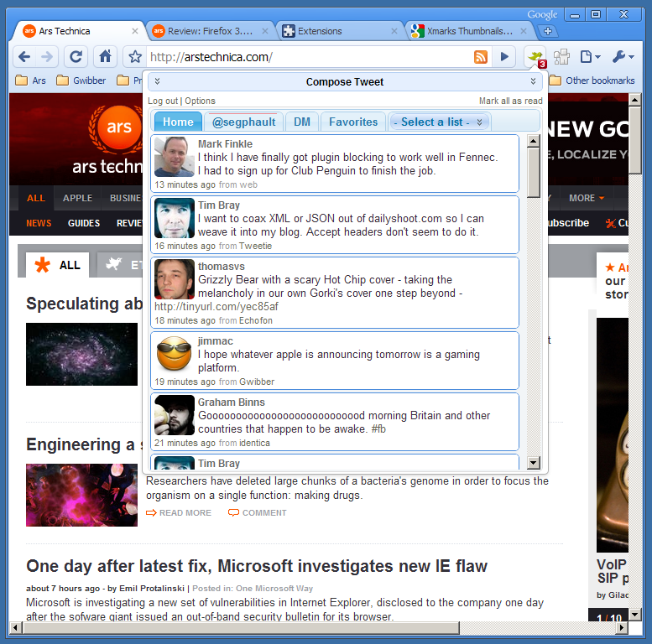Click the jimmac username
Screen dimensions: 652x644
(x=216, y=341)
